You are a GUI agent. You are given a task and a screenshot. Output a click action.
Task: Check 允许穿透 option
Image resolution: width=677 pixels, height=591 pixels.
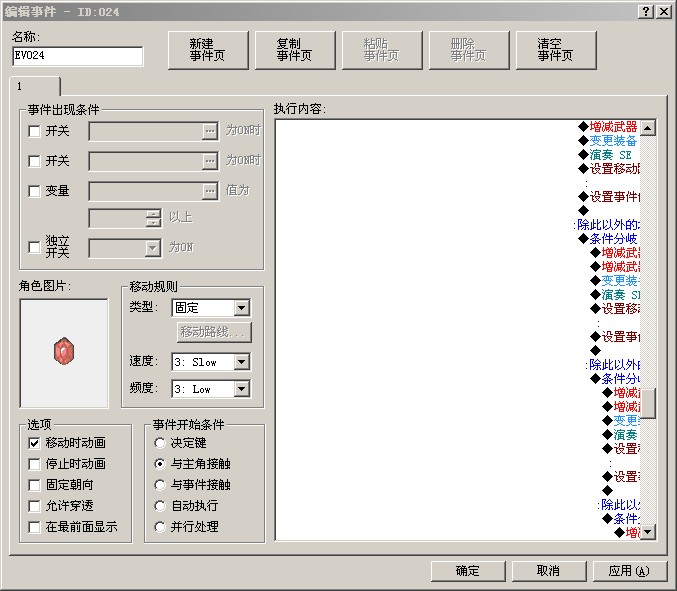click(34, 506)
